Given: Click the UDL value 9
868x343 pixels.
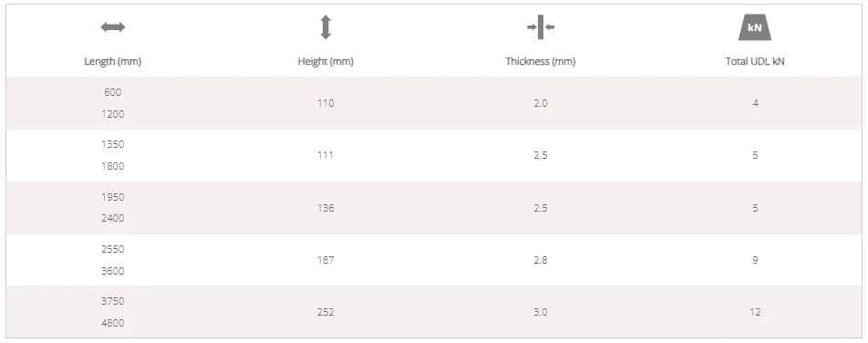Looking at the screenshot, I should 755,260.
